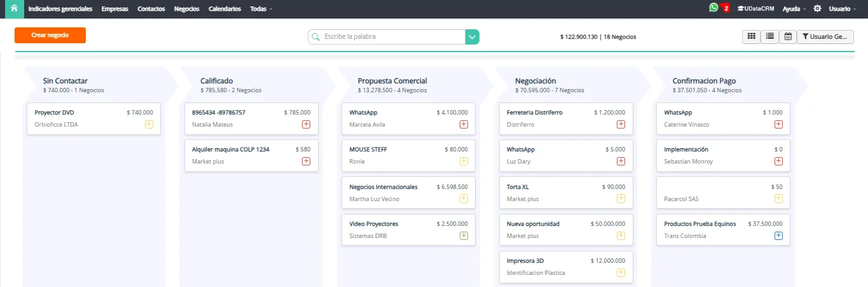Open the Ayuda dropdown
Image resolution: width=868 pixels, height=287 pixels.
pyautogui.click(x=794, y=9)
